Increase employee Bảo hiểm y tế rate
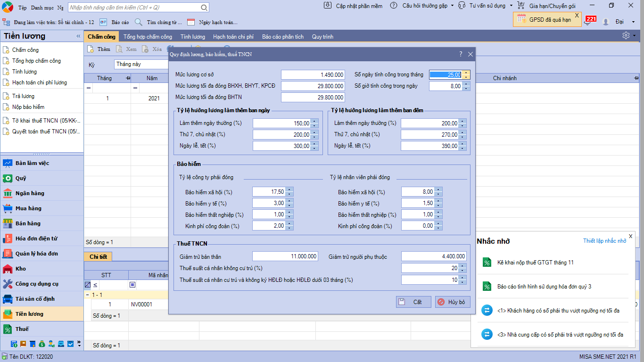Viewport: 644px width, 362px height. point(438,201)
